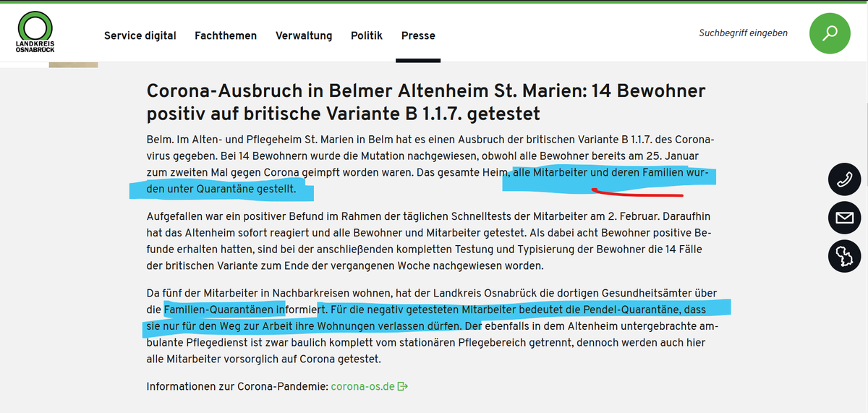868x413 pixels.
Task: Follow the corona-os.de link
Action: [363, 386]
